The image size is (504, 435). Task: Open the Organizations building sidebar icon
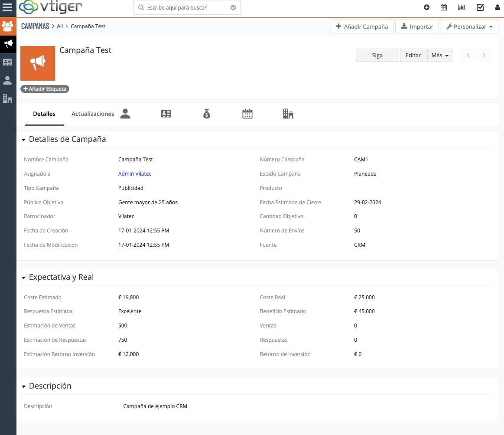click(8, 98)
